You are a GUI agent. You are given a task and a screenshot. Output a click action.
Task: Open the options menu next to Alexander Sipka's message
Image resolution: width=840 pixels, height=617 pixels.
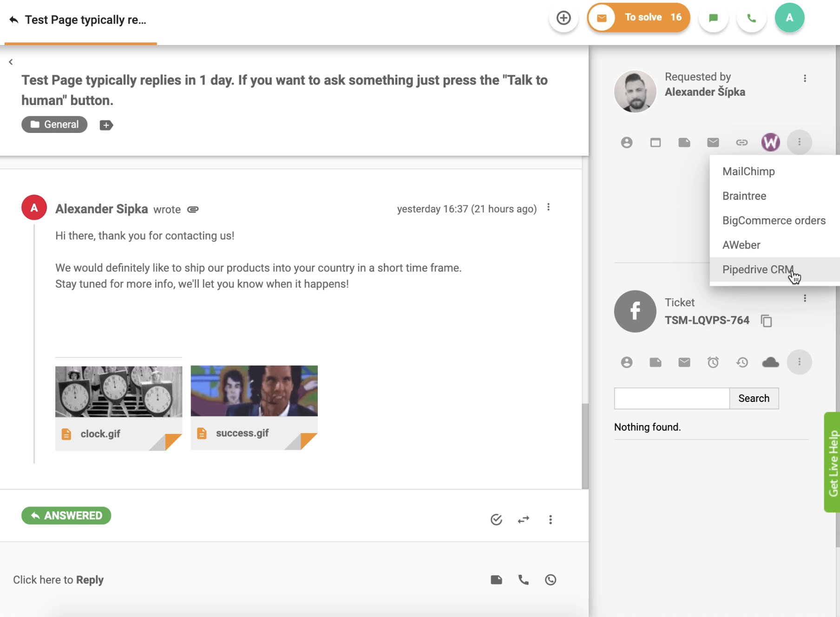(x=548, y=207)
